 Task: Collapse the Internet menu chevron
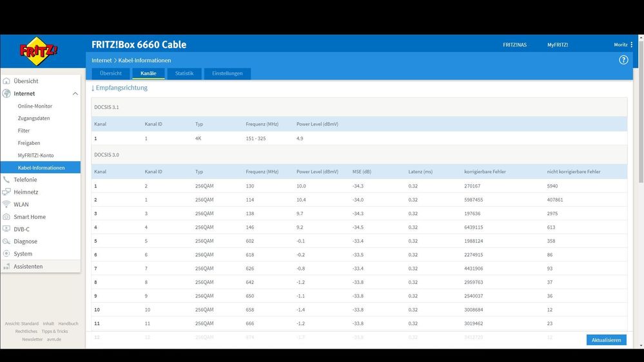point(75,94)
